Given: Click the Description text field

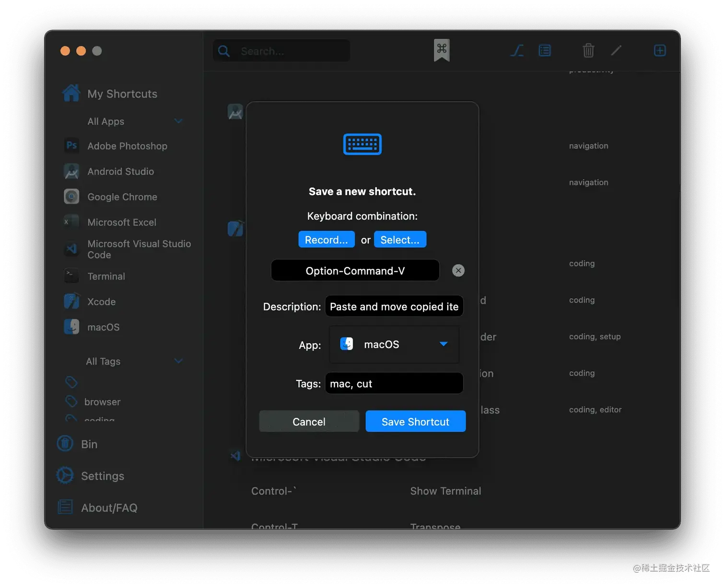Looking at the screenshot, I should [x=394, y=306].
